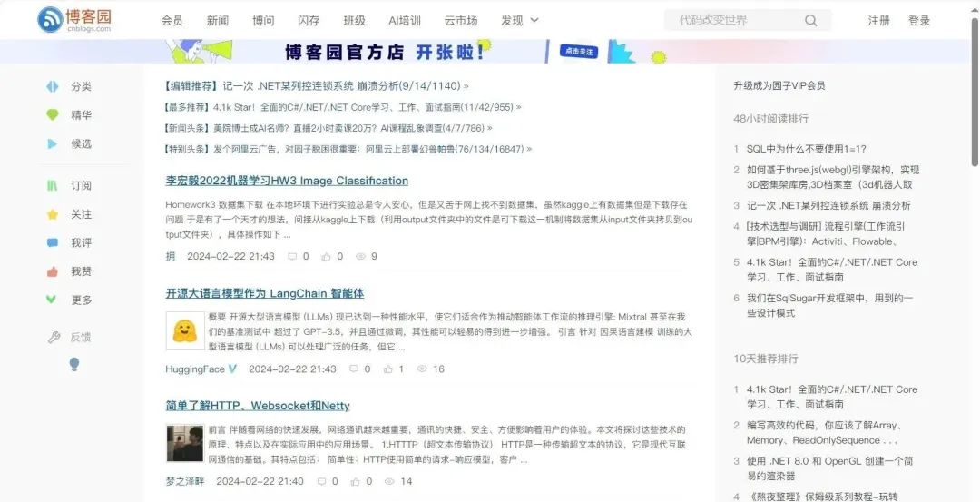Open 我赞 thumbs-up icon in sidebar

pos(53,271)
